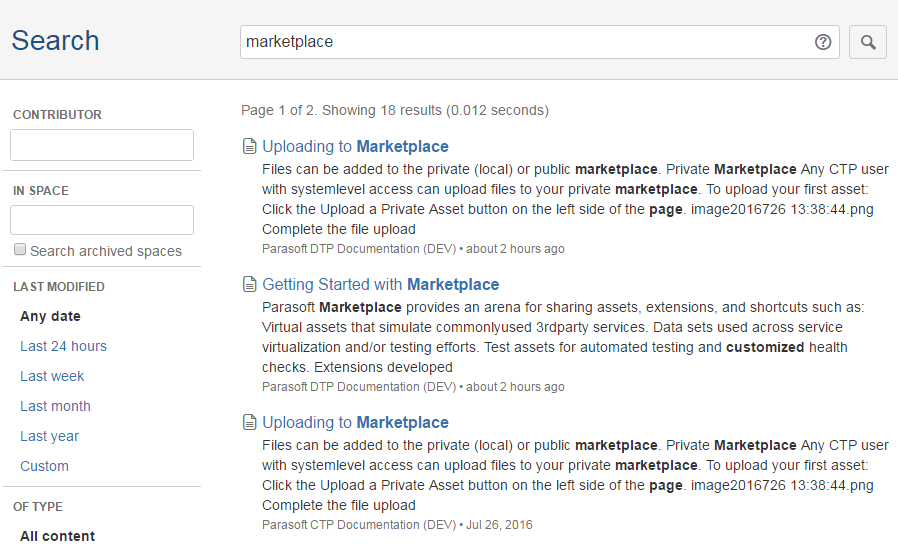Viewport: 898px width, 551px height.
Task: Enable Search archived spaces checkbox
Action: [x=20, y=250]
